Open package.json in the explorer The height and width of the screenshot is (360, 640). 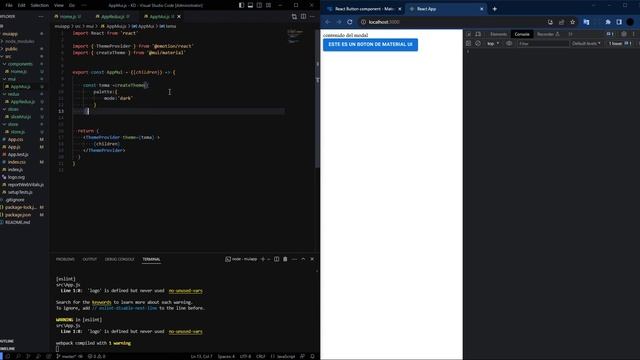(x=18, y=215)
